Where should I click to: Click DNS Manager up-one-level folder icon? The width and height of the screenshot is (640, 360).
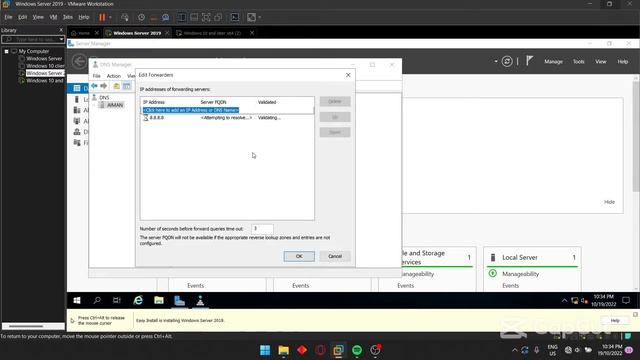(x=117, y=86)
